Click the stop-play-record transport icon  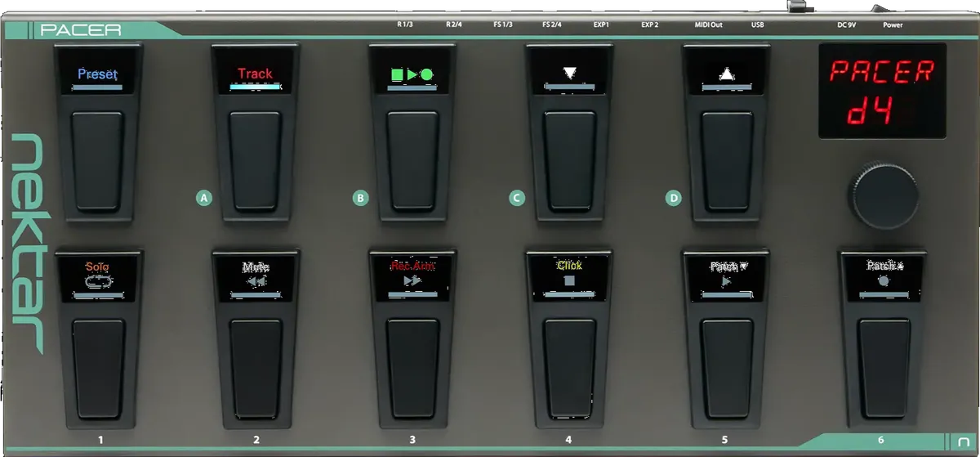(x=412, y=74)
